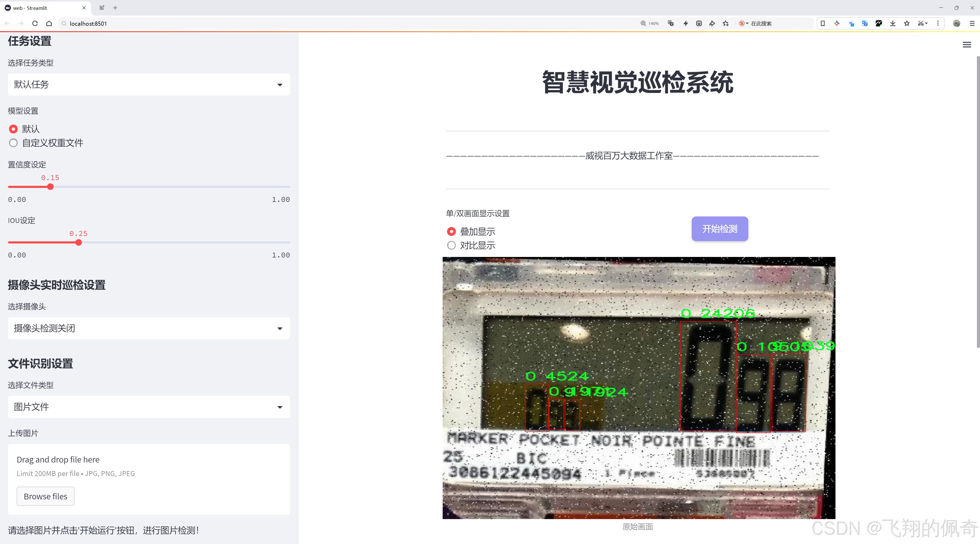Open the new tab plus button
The height and width of the screenshot is (544, 980).
point(115,8)
